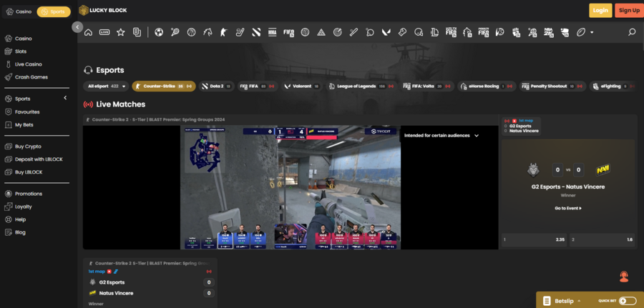Select the MMA icon

(x=272, y=32)
